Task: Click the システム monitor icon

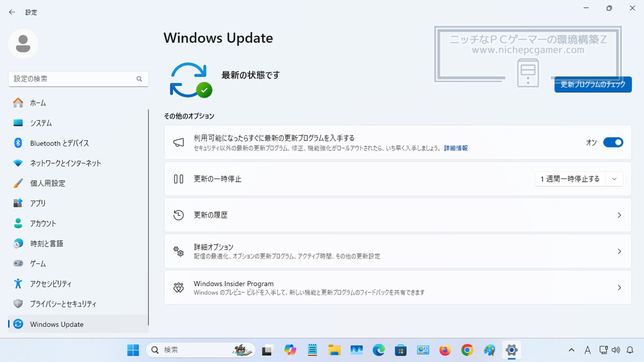Action: 18,123
